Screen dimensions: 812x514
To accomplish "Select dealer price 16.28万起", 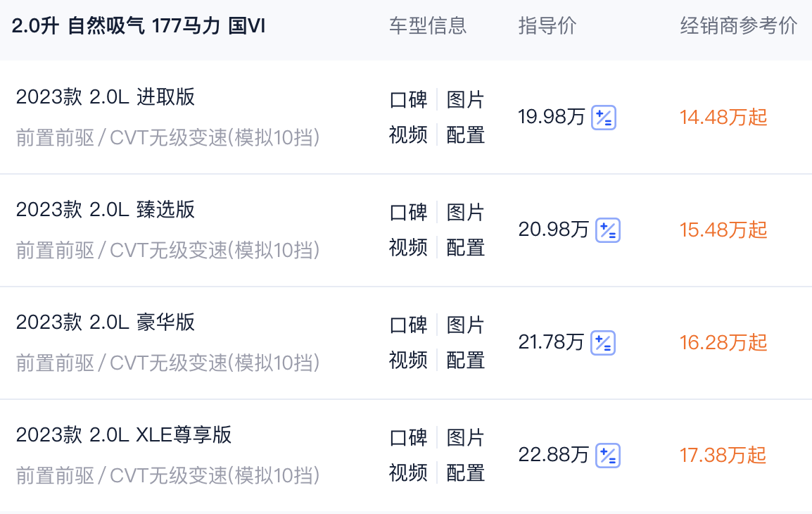I will click(x=723, y=343).
